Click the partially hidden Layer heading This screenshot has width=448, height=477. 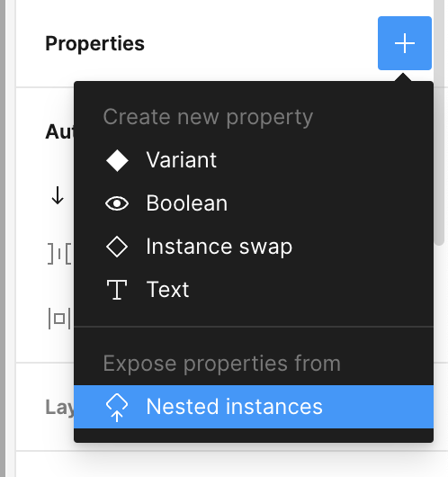59,408
